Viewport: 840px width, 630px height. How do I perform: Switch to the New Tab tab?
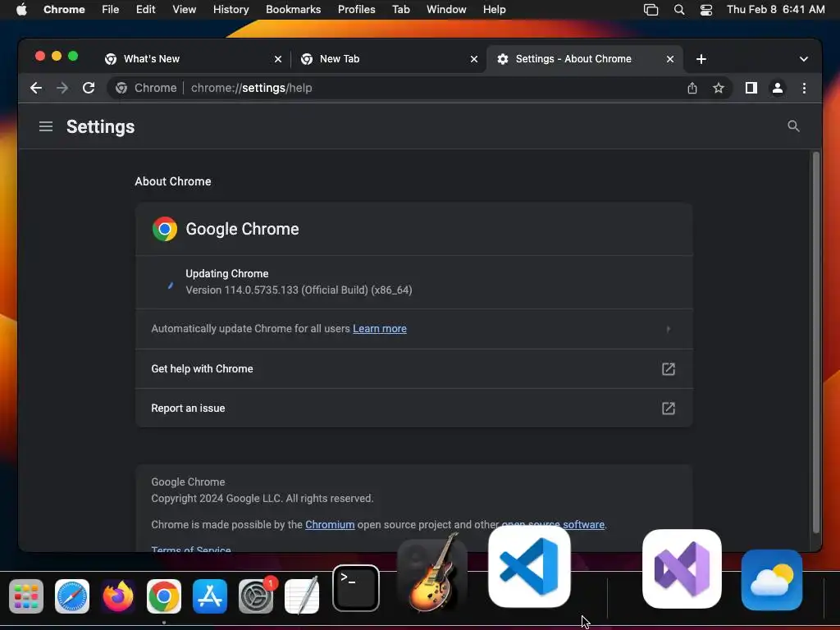[390, 59]
